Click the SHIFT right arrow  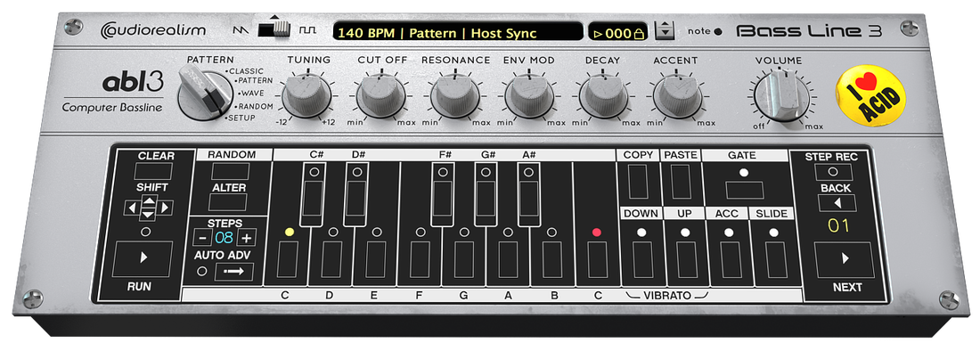[166, 208]
